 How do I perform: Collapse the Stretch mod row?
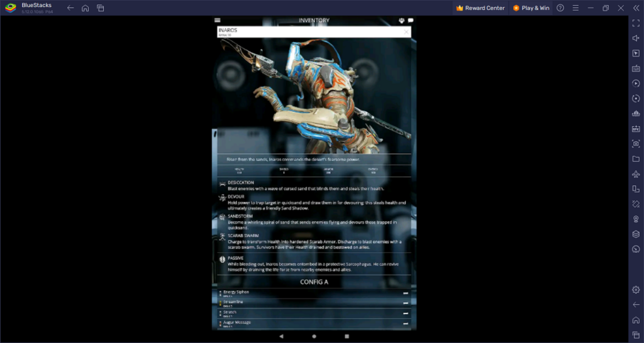pyautogui.click(x=406, y=313)
